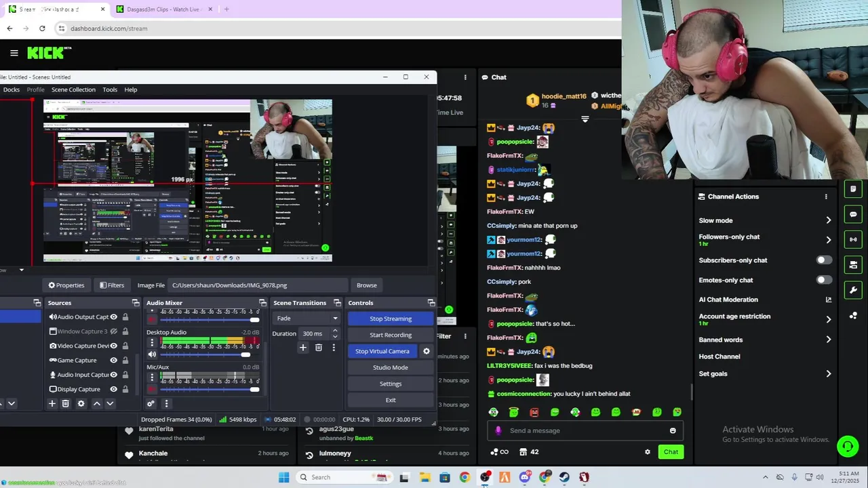
Task: Switch to Dasgasd3m Clips browser tab
Action: (x=163, y=9)
